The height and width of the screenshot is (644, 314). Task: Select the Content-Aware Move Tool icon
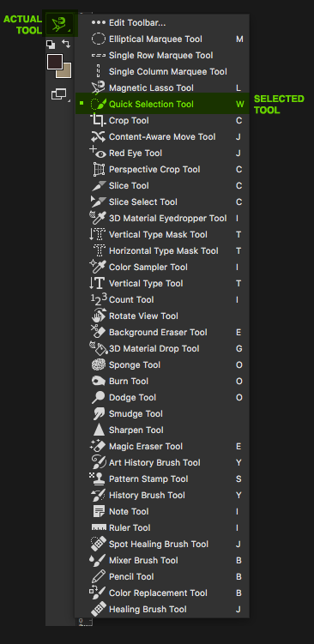tap(98, 136)
